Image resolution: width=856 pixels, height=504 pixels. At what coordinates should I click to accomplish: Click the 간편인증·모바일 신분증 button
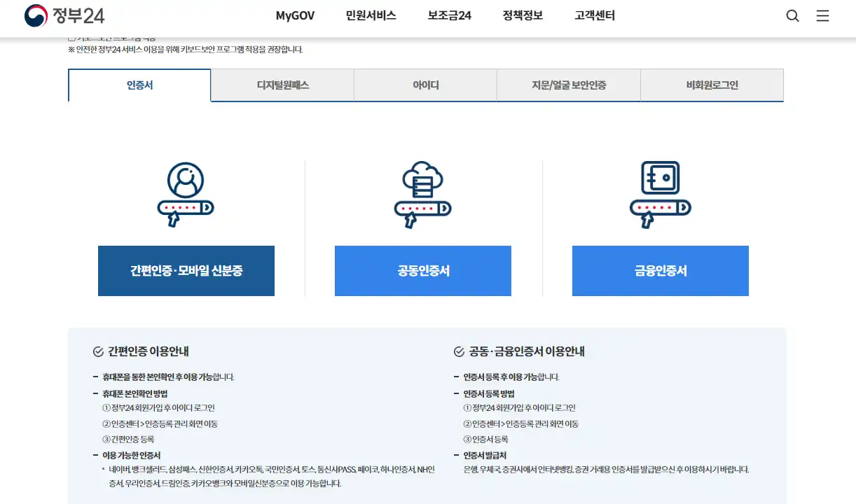[x=186, y=271]
